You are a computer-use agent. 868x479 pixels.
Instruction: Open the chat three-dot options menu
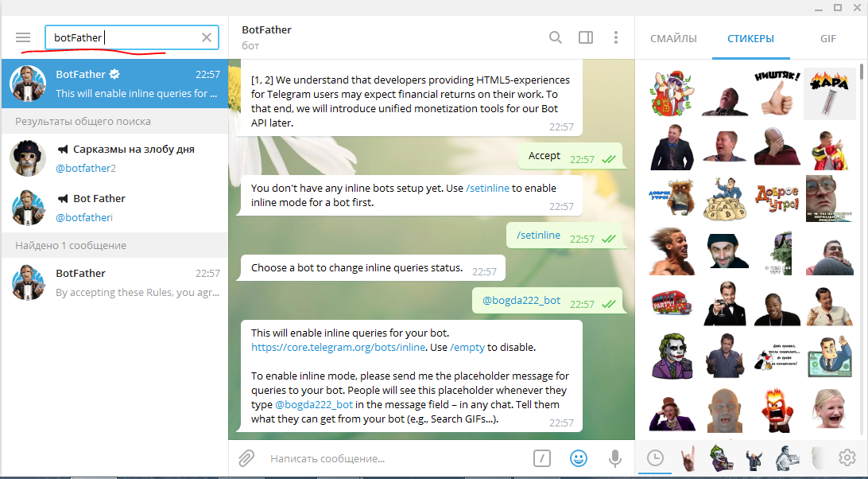pyautogui.click(x=615, y=37)
